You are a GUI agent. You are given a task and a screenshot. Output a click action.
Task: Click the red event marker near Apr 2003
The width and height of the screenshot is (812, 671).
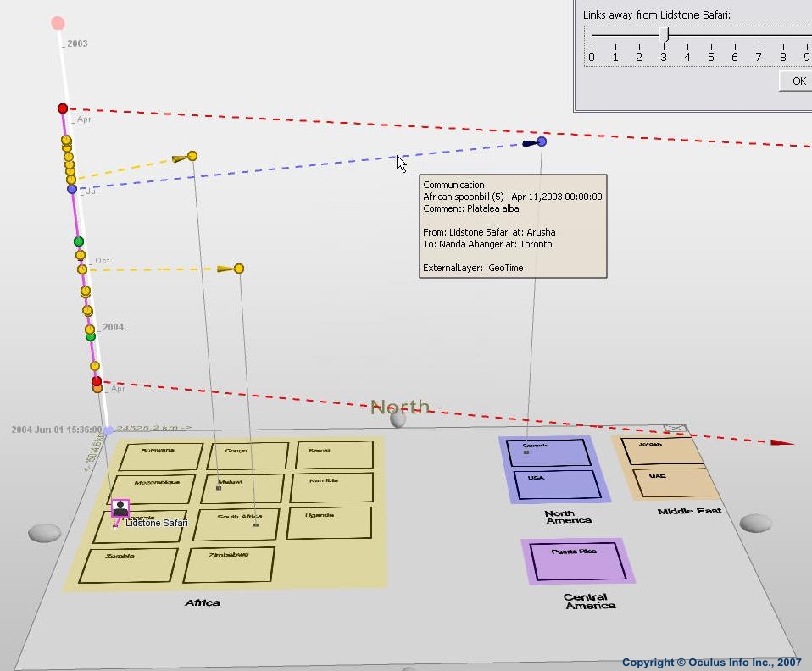63,108
